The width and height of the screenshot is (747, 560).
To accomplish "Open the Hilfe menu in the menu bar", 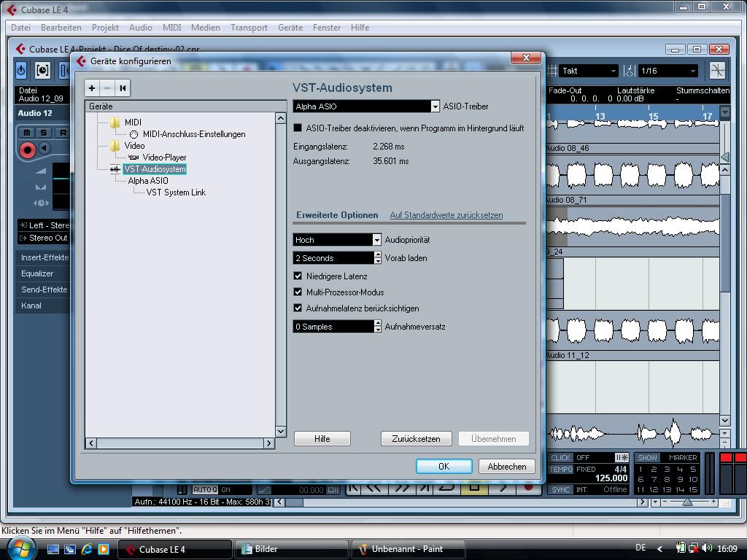I will coord(360,28).
